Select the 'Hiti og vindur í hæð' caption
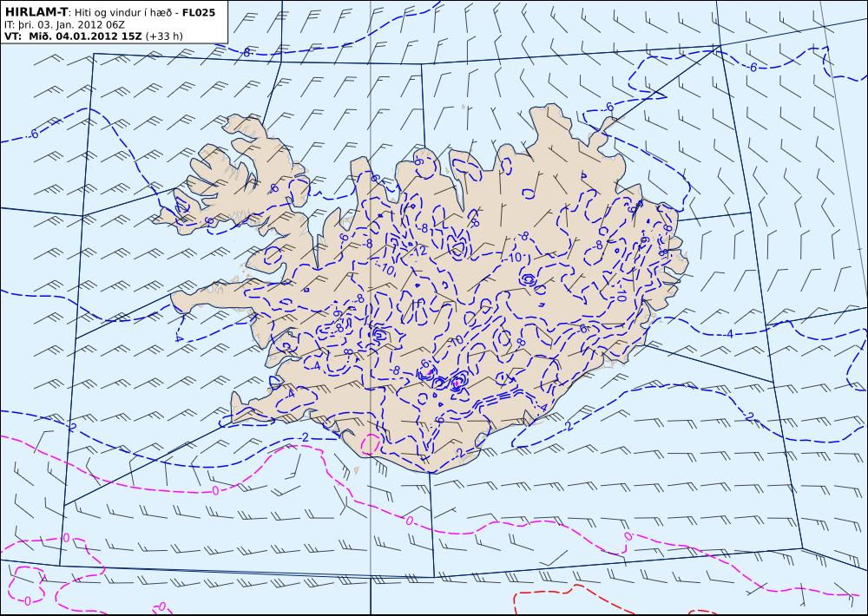 tap(122, 12)
